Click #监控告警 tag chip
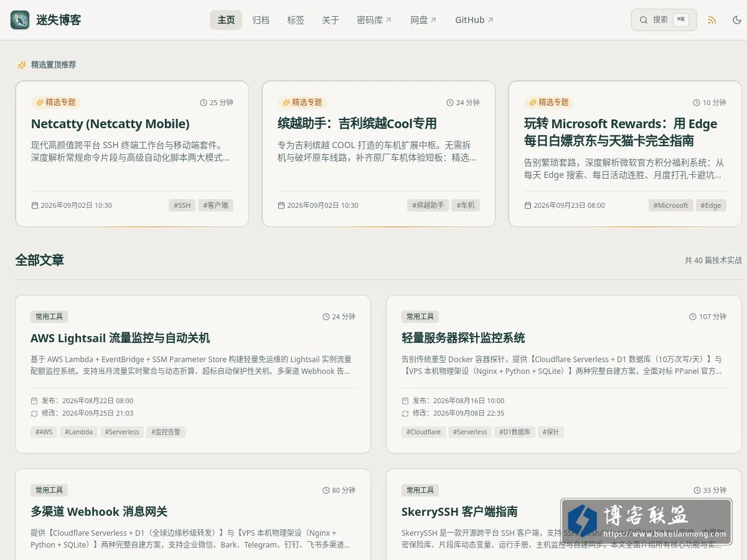The width and height of the screenshot is (747, 560). coord(166,432)
